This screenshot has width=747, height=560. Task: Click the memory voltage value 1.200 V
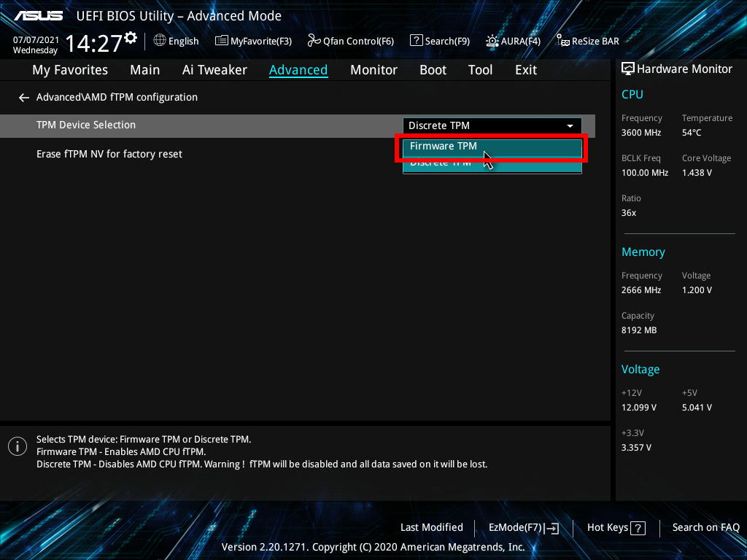697,290
